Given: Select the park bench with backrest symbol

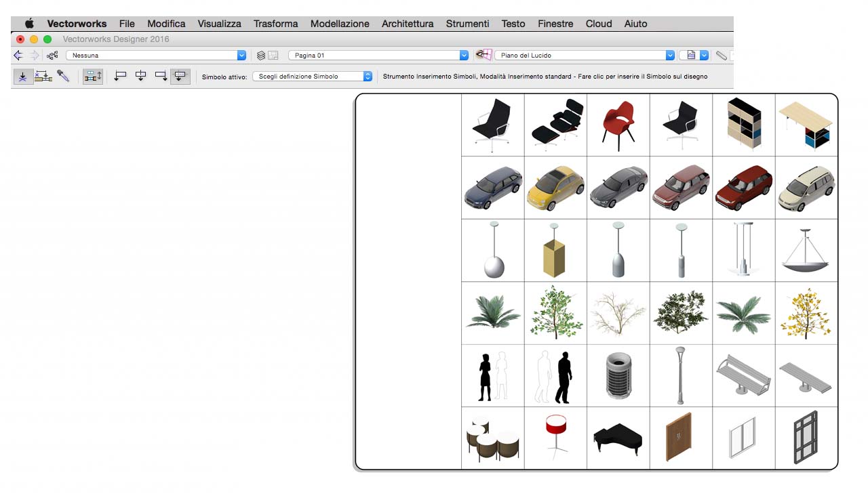Looking at the screenshot, I should pyautogui.click(x=743, y=375).
